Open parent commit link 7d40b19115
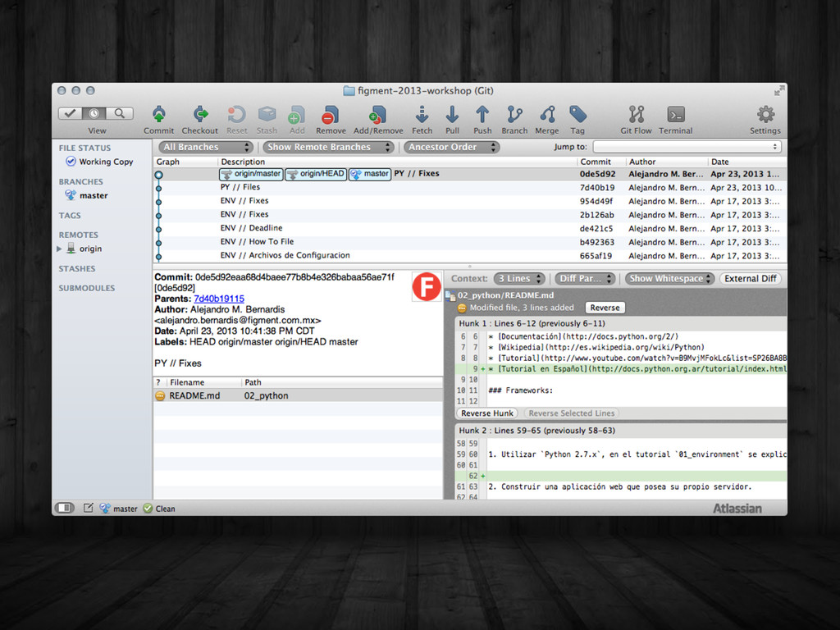The width and height of the screenshot is (840, 630). pos(218,299)
